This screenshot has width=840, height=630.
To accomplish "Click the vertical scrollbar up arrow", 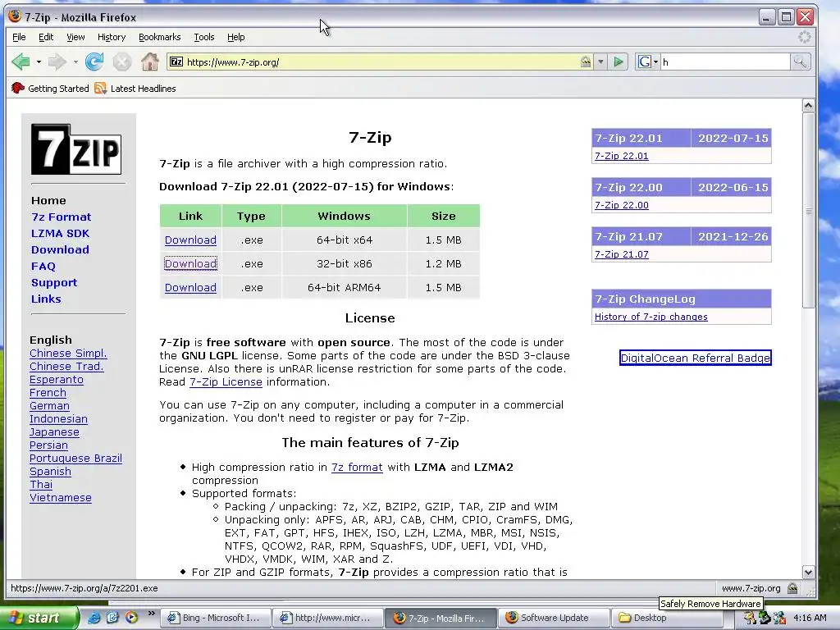I will pos(808,106).
